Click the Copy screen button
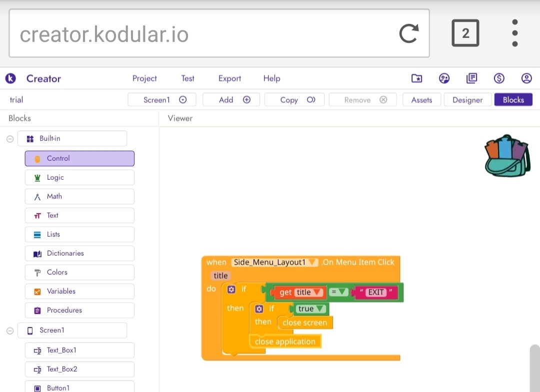Viewport: 540px width, 392px height. (x=294, y=100)
